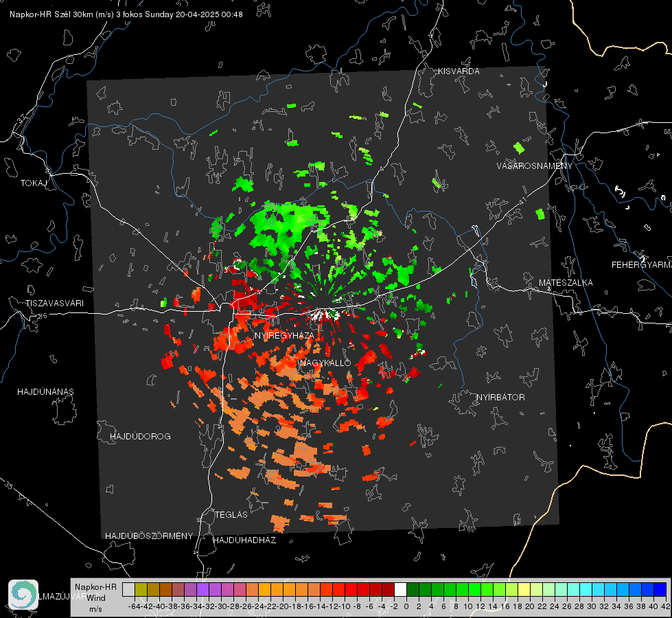Image resolution: width=672 pixels, height=618 pixels.
Task: Click the swirl weather logo icon
Action: pyautogui.click(x=23, y=595)
